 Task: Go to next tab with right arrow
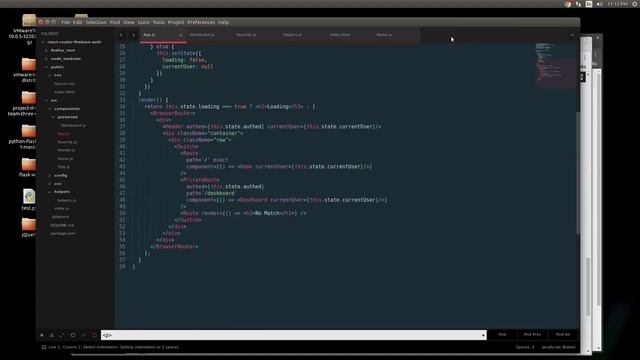133,35
